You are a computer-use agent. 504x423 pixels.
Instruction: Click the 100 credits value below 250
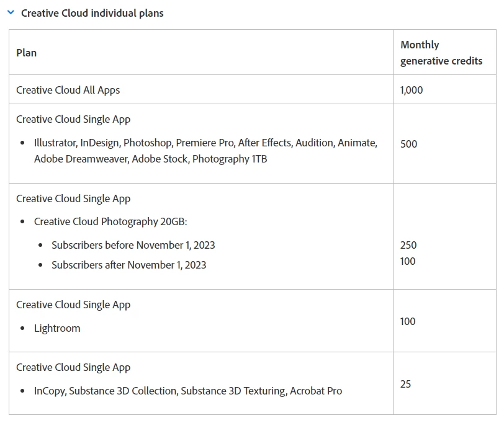pyautogui.click(x=408, y=261)
